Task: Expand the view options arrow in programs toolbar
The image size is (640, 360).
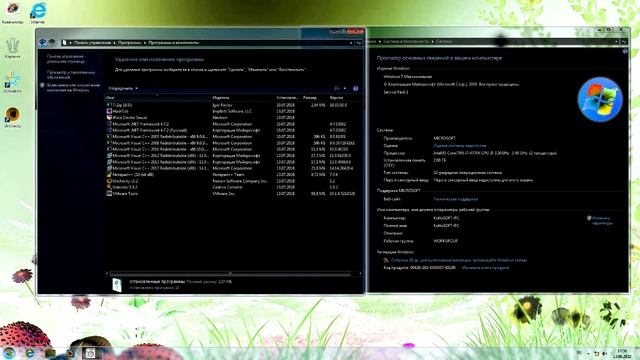Action: pyautogui.click(x=345, y=88)
